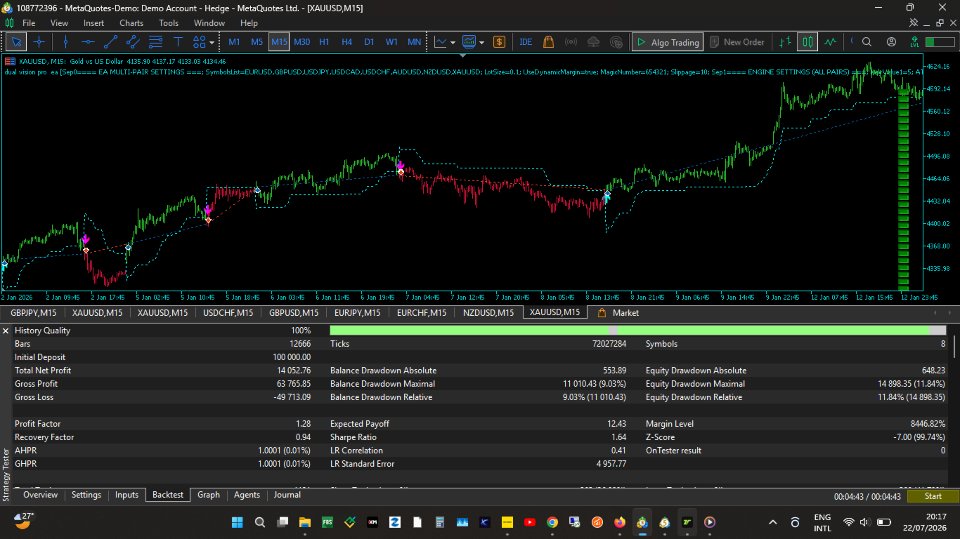Open the tester Graph tab
960x539 pixels.
pyautogui.click(x=208, y=495)
